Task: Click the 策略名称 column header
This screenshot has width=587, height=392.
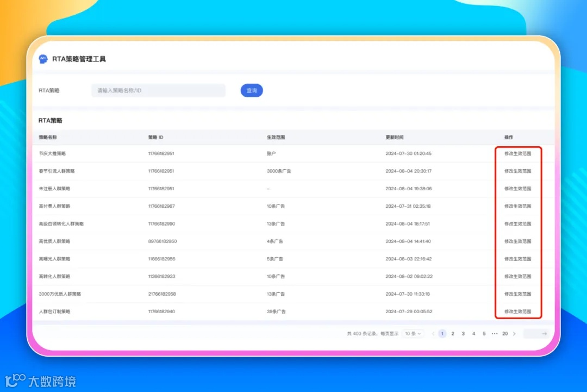Action: click(x=47, y=138)
